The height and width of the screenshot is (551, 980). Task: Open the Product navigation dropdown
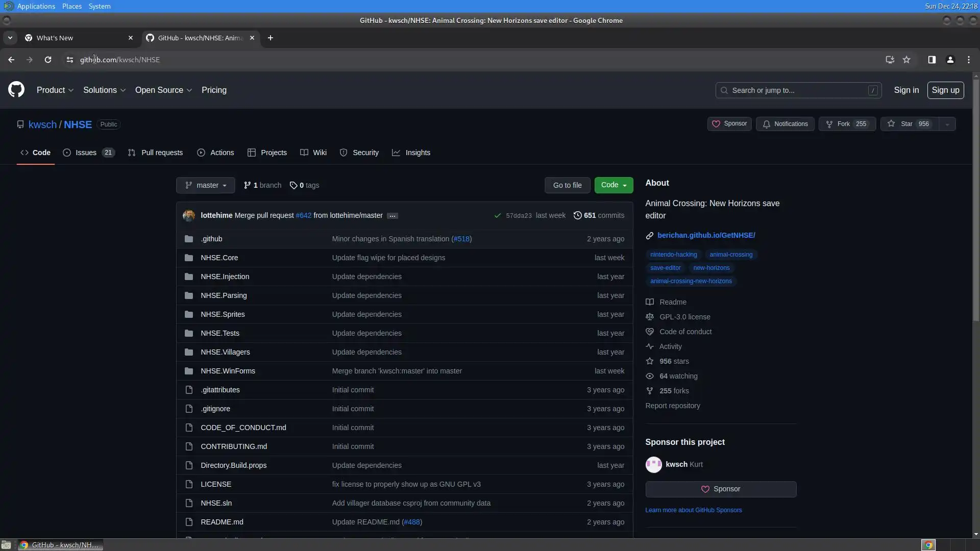(55, 90)
